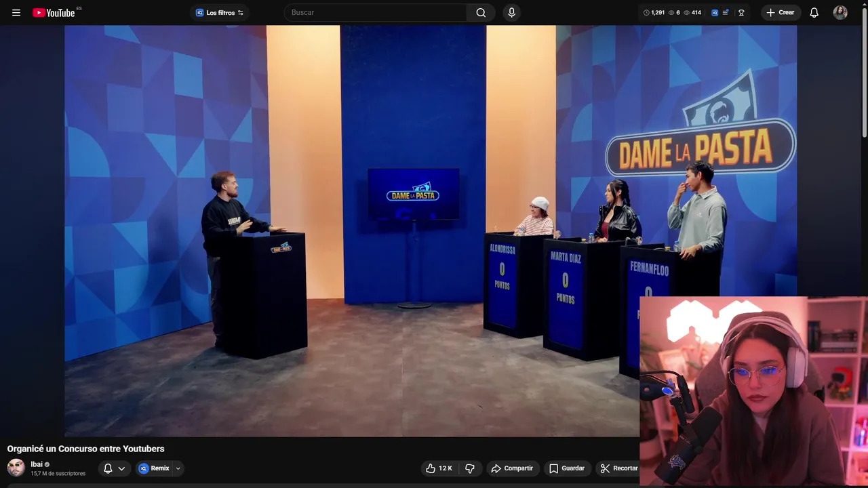The image size is (868, 488).
Task: Click the scrollbar's up arrow
Action: pos(864,3)
